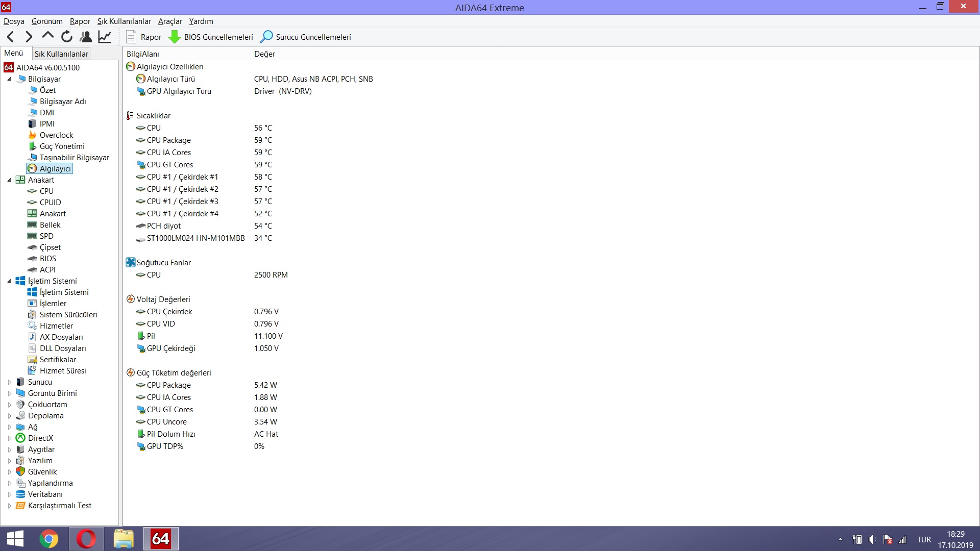Click the Ağ network icon
This screenshot has height=551, width=980.
click(x=20, y=427)
